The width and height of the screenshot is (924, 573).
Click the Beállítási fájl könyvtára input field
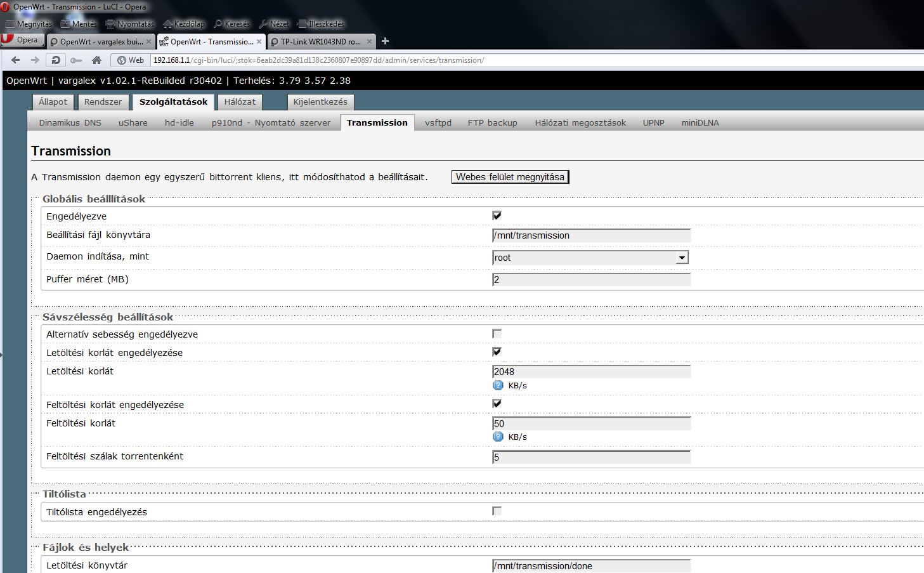[x=591, y=235]
